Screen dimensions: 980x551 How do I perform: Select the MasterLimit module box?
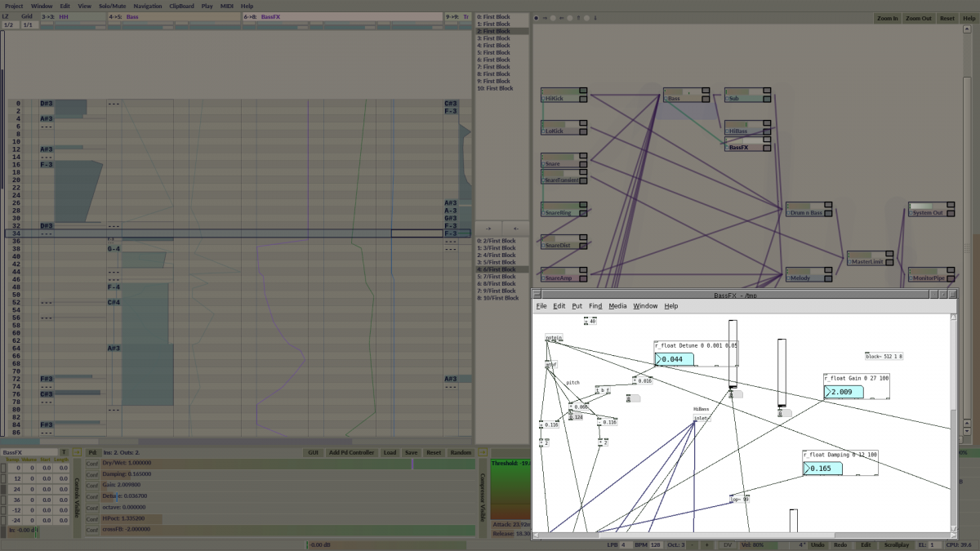[868, 261]
